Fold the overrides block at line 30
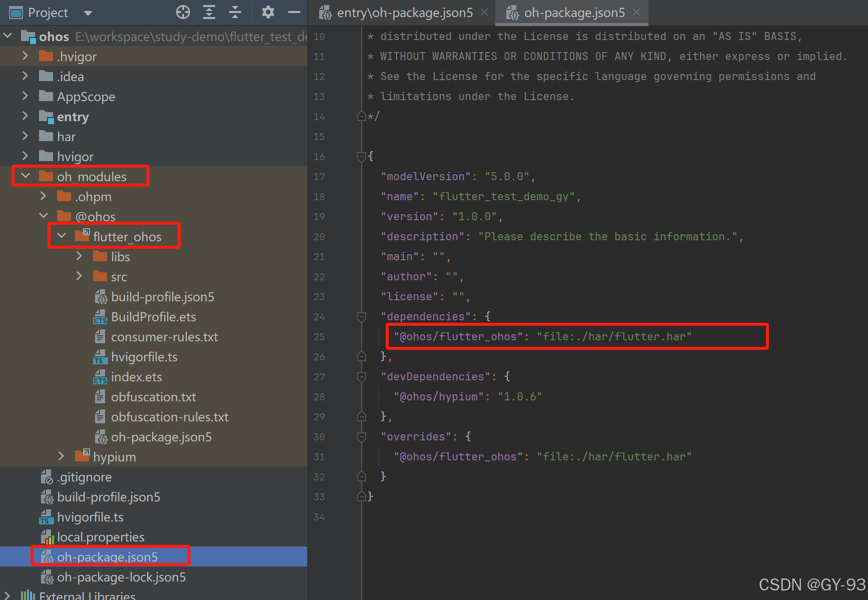This screenshot has width=868, height=600. pos(362,436)
